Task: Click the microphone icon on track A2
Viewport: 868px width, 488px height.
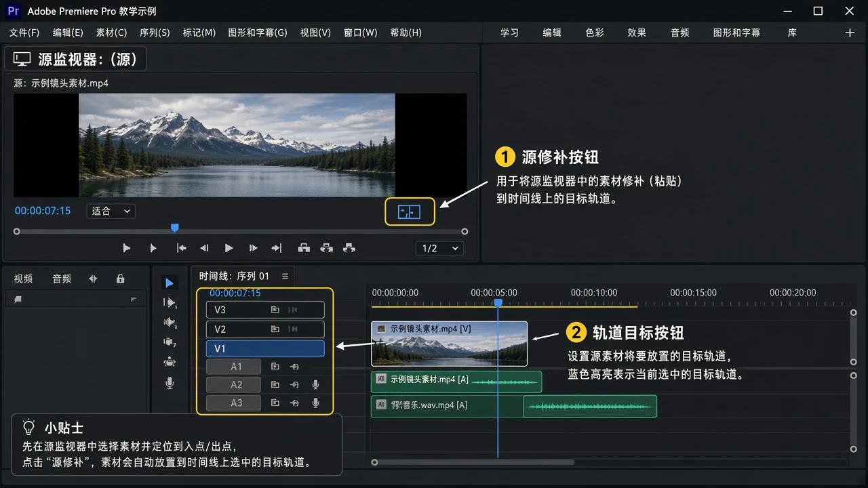Action: (x=315, y=385)
